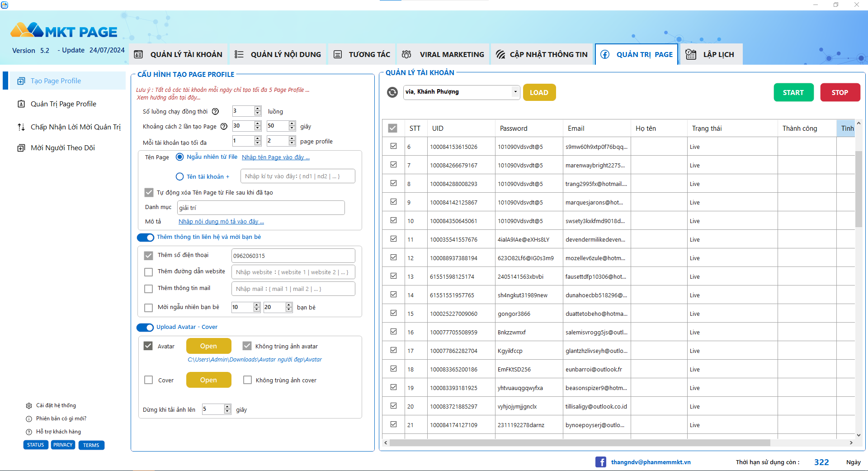Disable Thêm thông tin liên hệ toggle
The height and width of the screenshot is (471, 868).
146,238
